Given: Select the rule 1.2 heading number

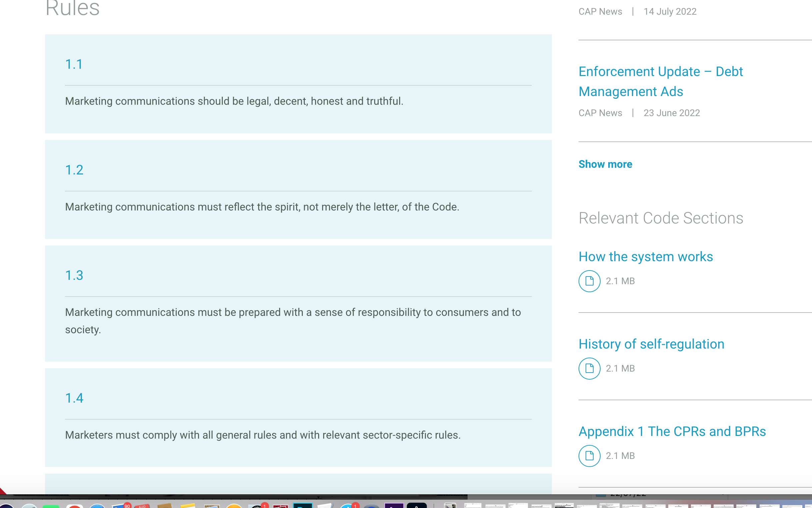Looking at the screenshot, I should pyautogui.click(x=74, y=170).
